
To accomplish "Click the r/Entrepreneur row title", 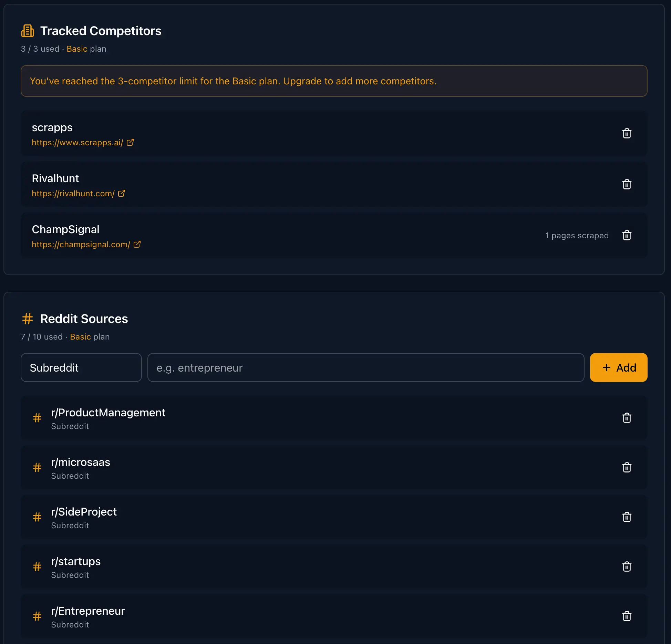I will pos(88,611).
